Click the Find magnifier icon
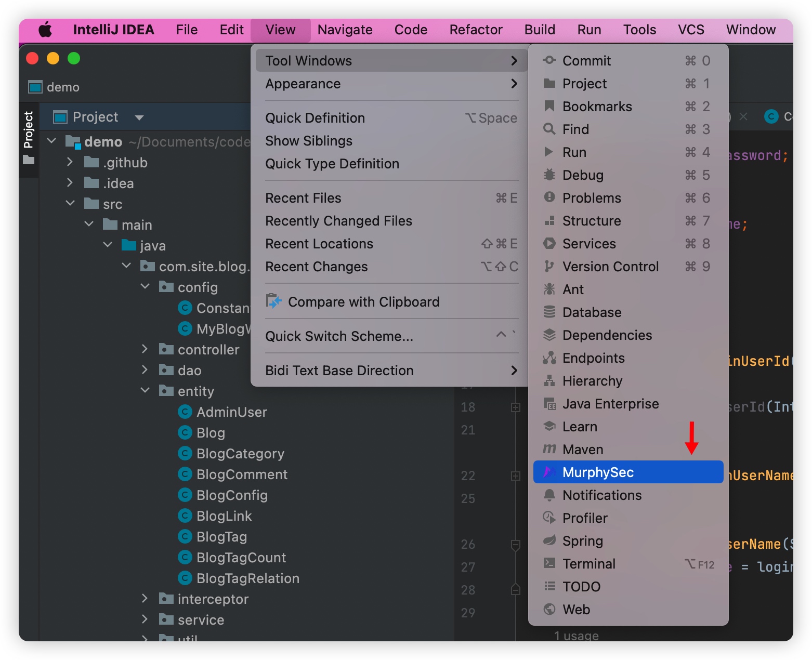812x660 pixels. (x=549, y=129)
